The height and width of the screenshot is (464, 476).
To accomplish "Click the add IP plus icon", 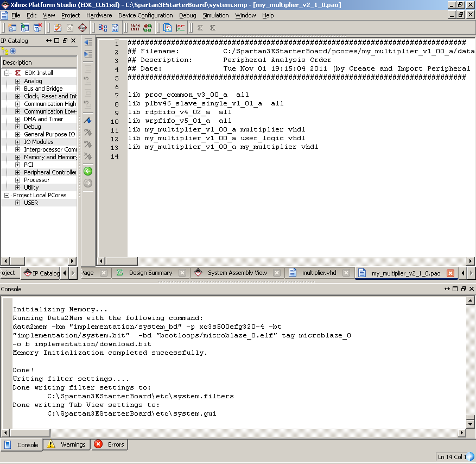I will 13,51.
